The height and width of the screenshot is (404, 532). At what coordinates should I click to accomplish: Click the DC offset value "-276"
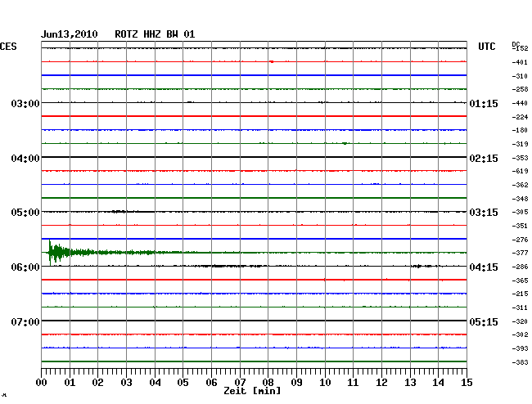520,240
